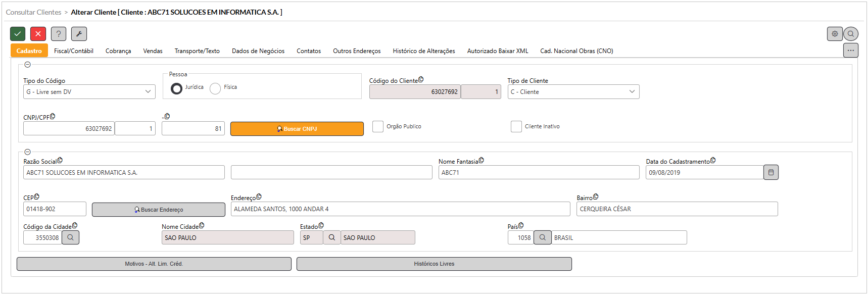The width and height of the screenshot is (868, 295).
Task: Click the Estado search magnifier icon
Action: [x=332, y=237]
